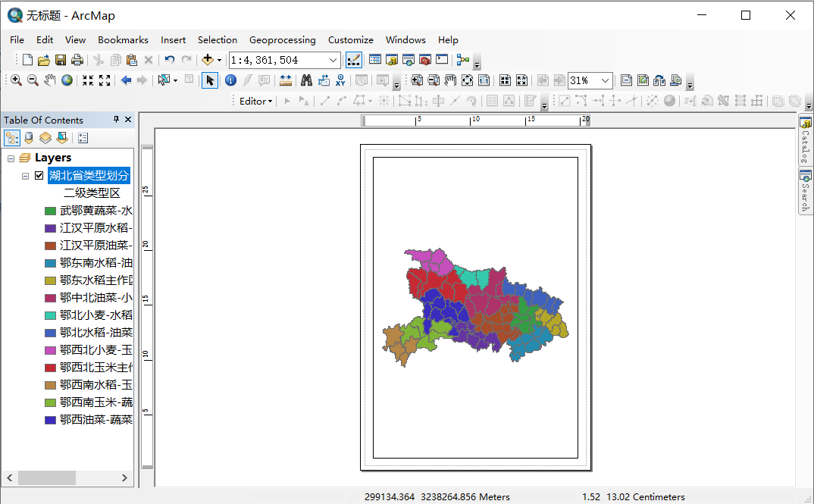Collapse the Layers data frame tree
This screenshot has height=504, width=814.
coord(11,158)
